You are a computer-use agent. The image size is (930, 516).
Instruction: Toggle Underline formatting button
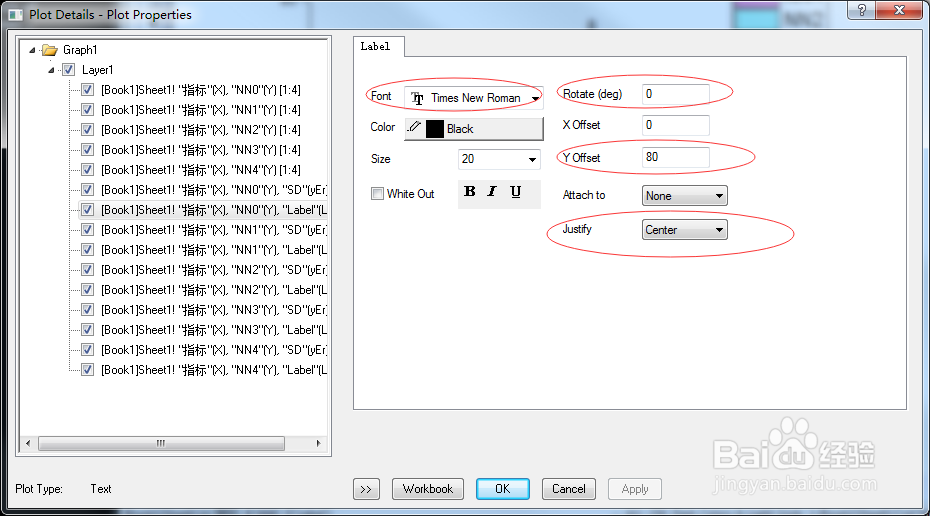tap(515, 192)
